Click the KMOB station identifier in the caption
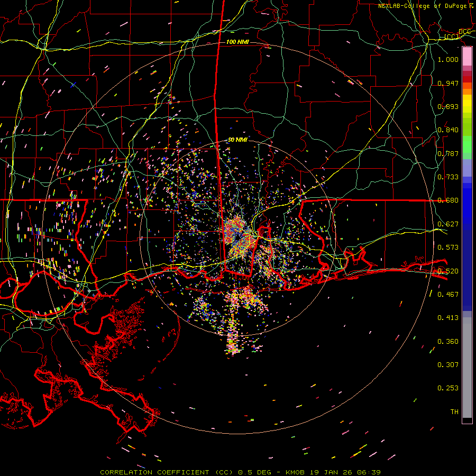 coord(295,472)
